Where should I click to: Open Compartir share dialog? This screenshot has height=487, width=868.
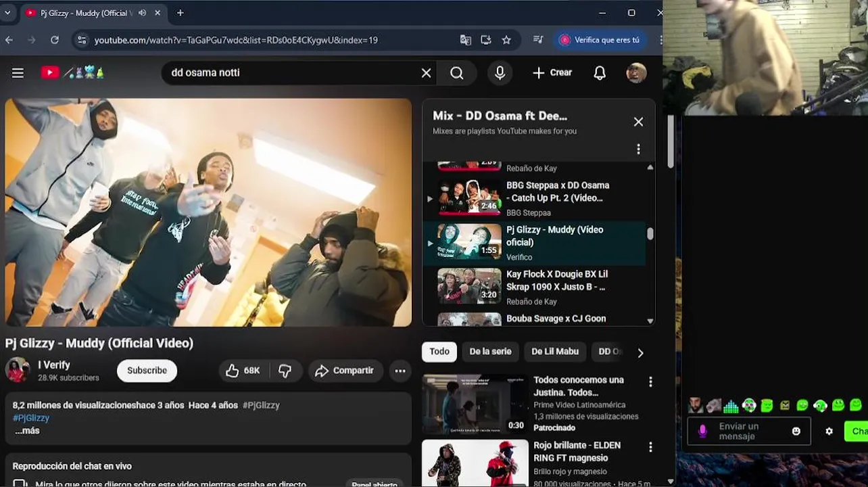coord(345,371)
